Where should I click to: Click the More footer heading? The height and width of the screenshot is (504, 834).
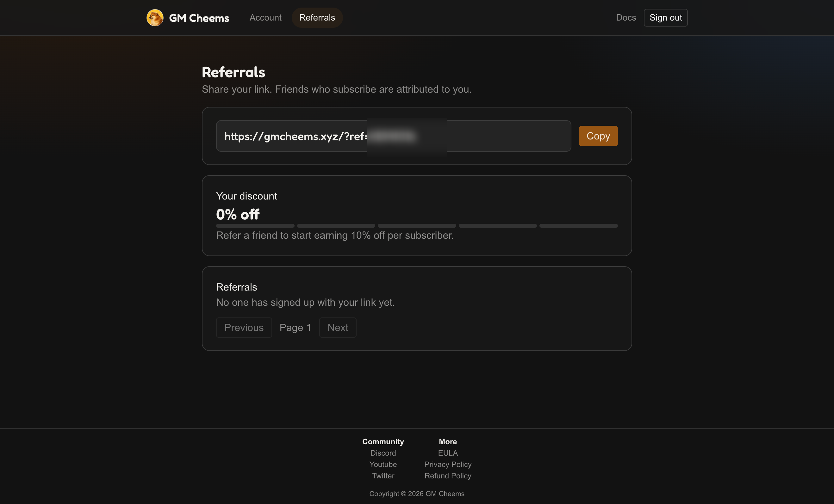pyautogui.click(x=447, y=441)
